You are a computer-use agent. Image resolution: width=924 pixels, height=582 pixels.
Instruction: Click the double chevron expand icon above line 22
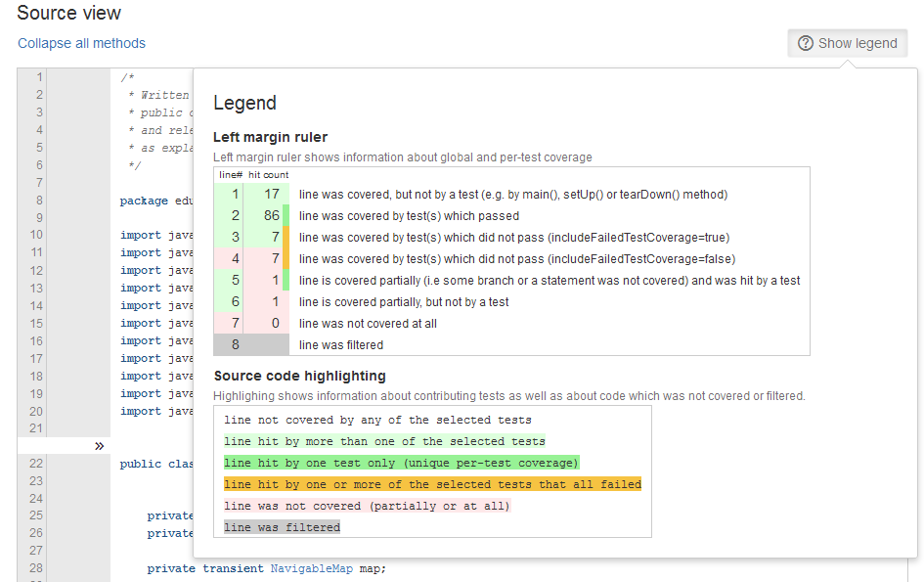point(99,446)
